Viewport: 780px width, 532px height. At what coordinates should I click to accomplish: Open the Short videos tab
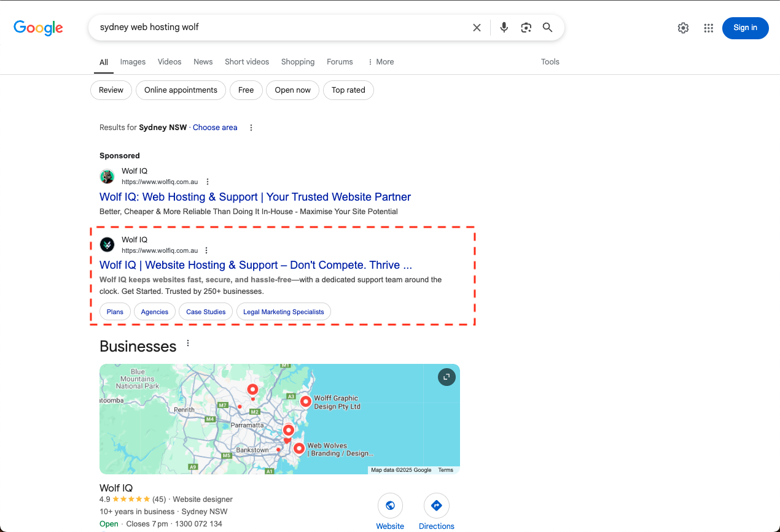click(x=247, y=62)
